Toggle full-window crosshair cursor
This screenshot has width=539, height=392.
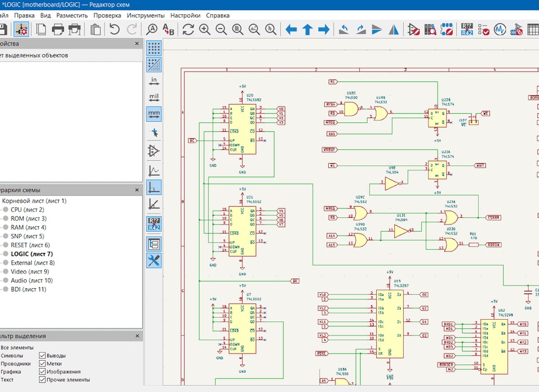click(154, 132)
